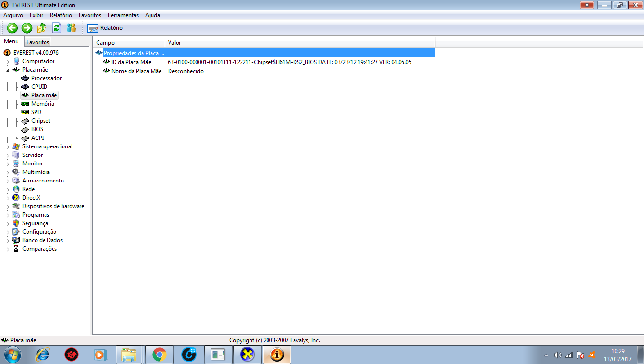Click the SPD memory icon in the tree
644x364 pixels.
[x=26, y=112]
